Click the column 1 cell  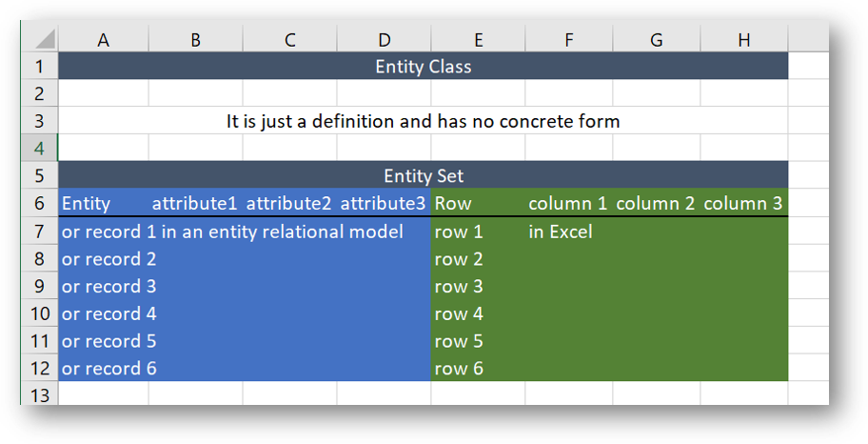pyautogui.click(x=568, y=204)
